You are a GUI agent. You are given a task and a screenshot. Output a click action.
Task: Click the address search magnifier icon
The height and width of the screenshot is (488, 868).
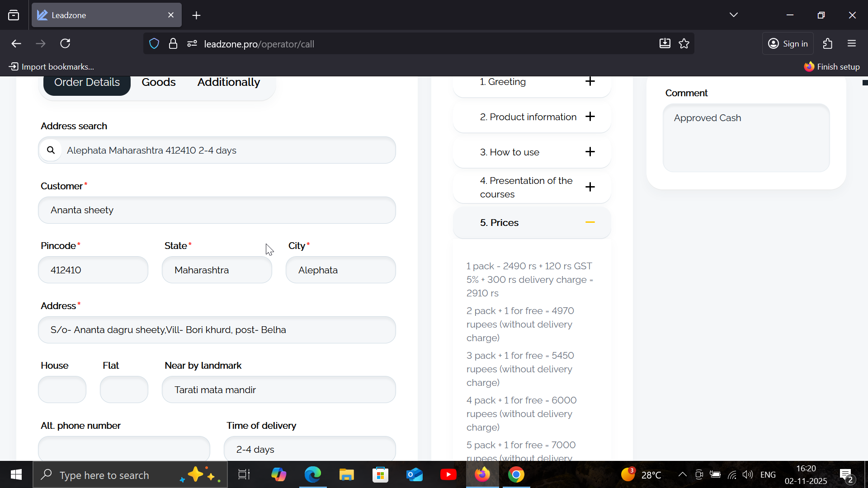[x=51, y=150]
